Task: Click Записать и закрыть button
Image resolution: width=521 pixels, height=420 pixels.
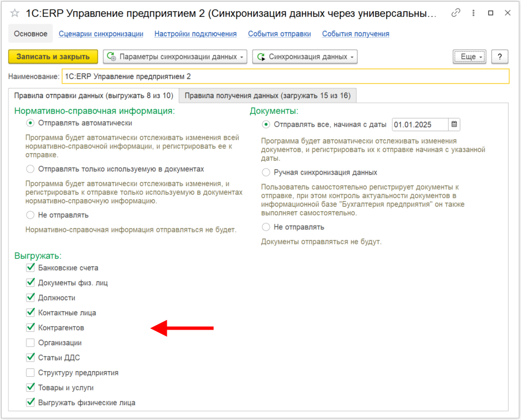Action: pyautogui.click(x=53, y=57)
